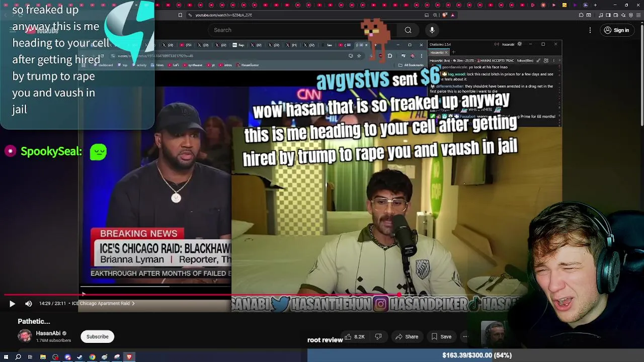644x362 pixels.
Task: Open File Explorer from taskbar
Action: pos(43,357)
